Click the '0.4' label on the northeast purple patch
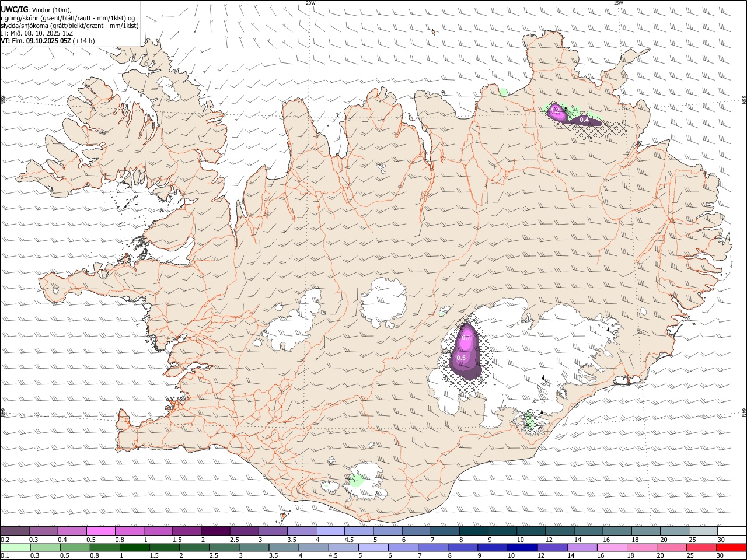 (584, 120)
